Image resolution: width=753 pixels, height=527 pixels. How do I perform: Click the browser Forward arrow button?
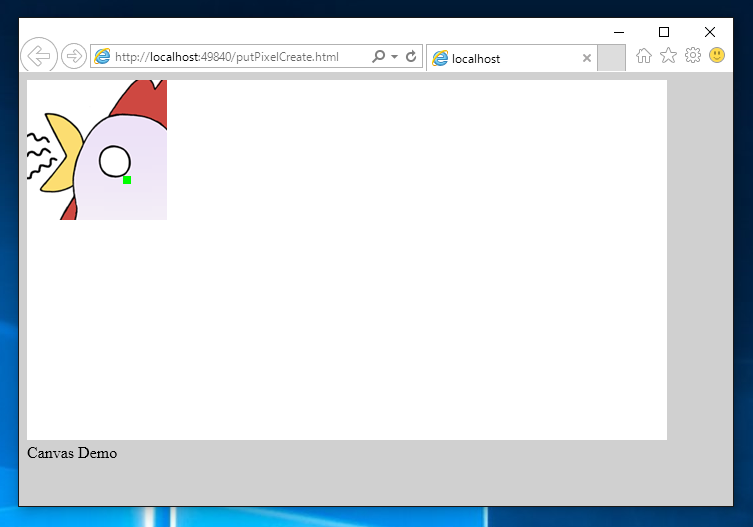[x=73, y=56]
